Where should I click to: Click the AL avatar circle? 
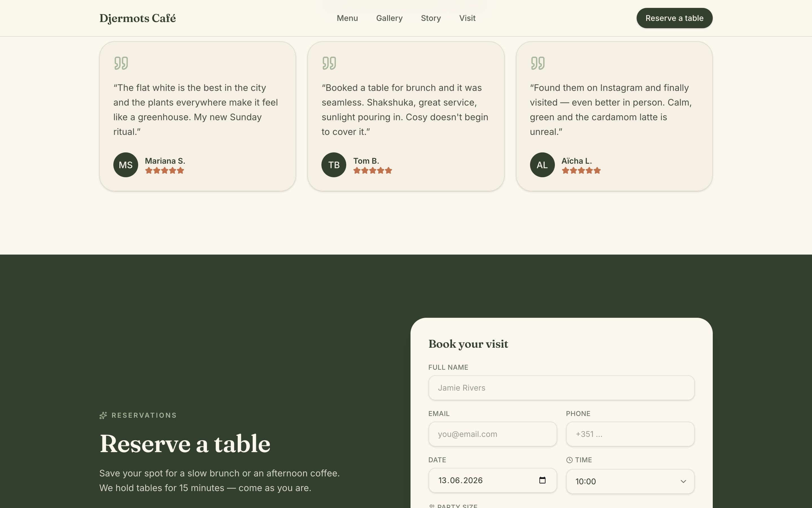[x=542, y=165]
